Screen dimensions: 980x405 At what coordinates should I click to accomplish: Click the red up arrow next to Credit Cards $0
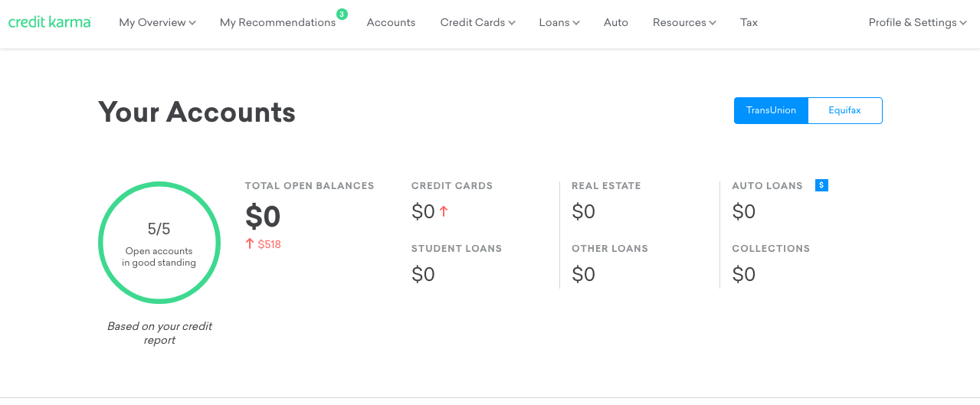(x=444, y=211)
